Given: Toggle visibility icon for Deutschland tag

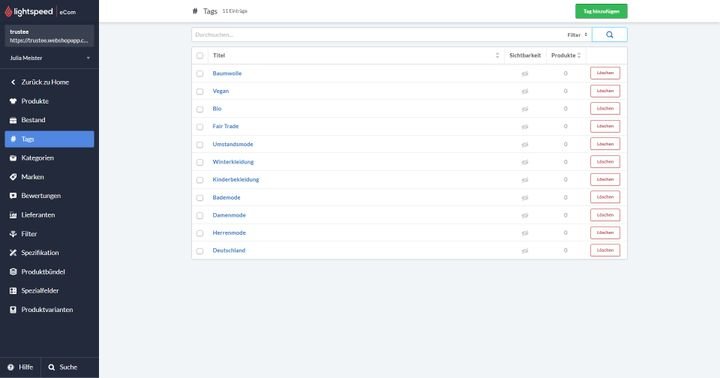Looking at the screenshot, I should click(x=525, y=251).
